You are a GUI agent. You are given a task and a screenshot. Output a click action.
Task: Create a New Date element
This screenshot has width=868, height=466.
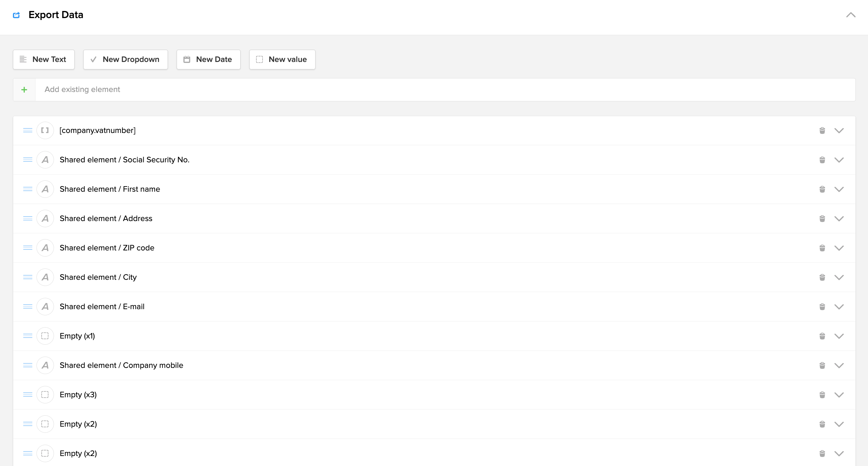tap(208, 60)
